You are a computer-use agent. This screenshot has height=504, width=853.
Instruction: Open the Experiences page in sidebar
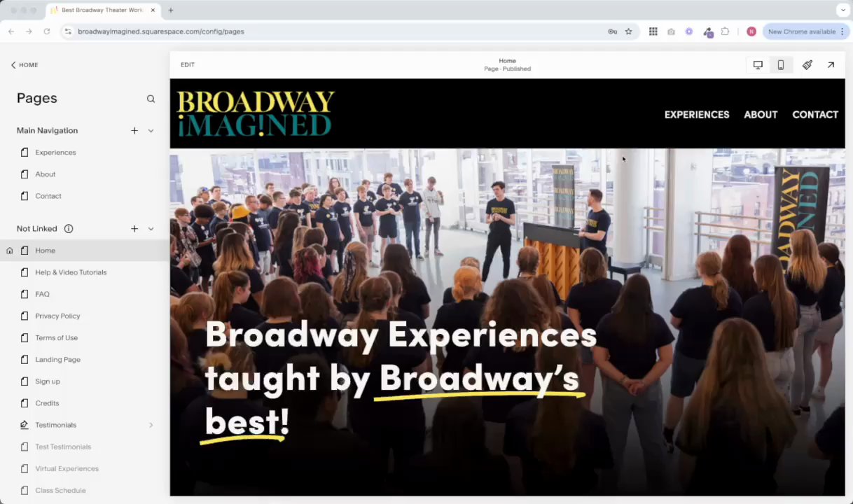pos(55,152)
